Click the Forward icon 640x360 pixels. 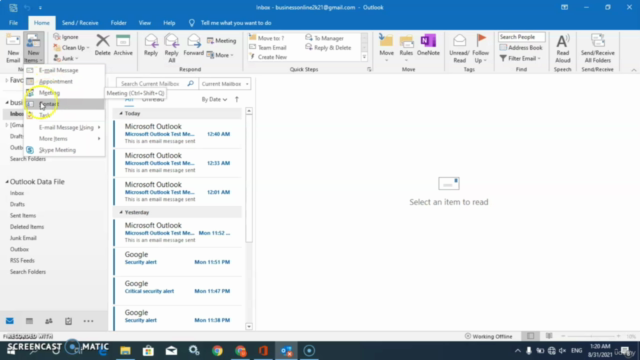(193, 45)
